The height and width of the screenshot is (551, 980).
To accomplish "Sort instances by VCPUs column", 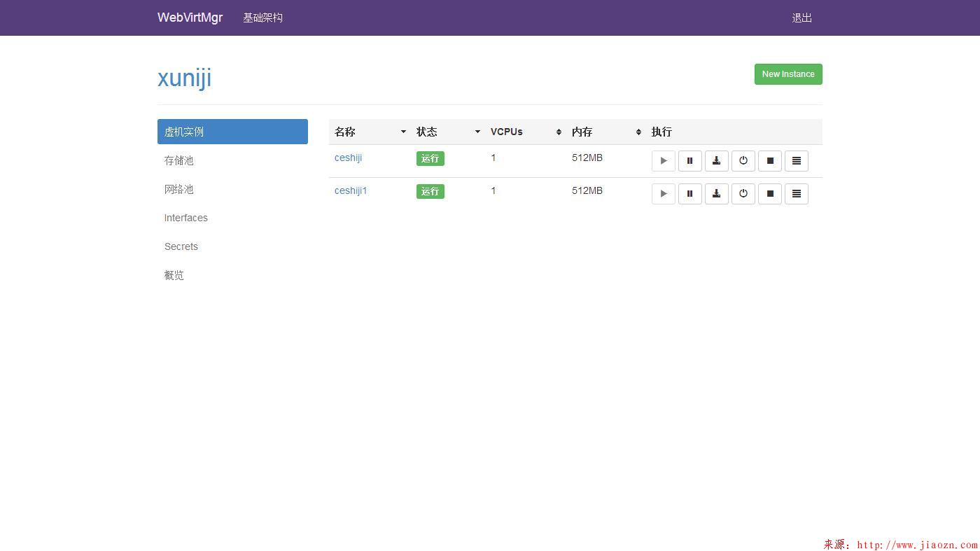I will (559, 132).
